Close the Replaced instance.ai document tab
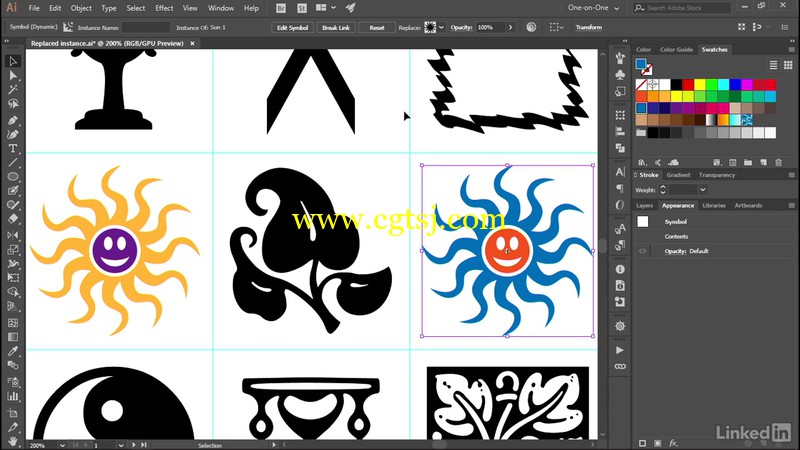This screenshot has height=450, width=800. [x=192, y=43]
